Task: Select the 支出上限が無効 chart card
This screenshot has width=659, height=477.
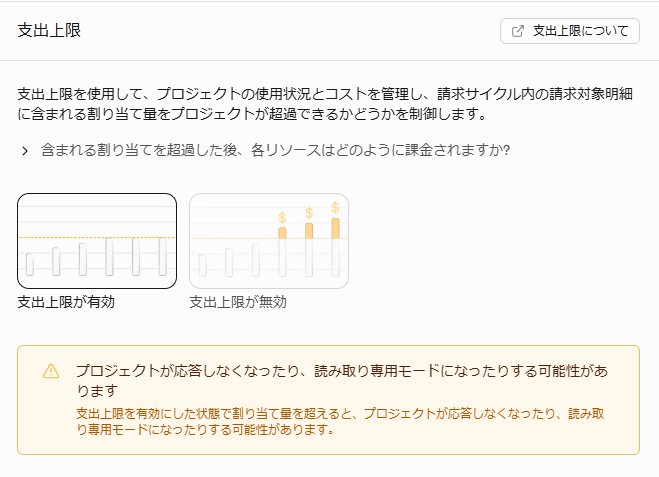Action: click(x=268, y=240)
